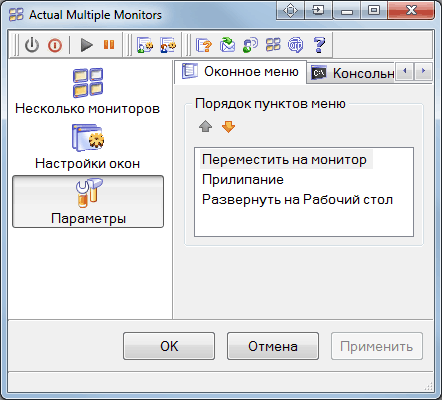The width and height of the screenshot is (442, 400).
Task: Select the Несколько мониторов sidebar section
Action: (x=88, y=91)
